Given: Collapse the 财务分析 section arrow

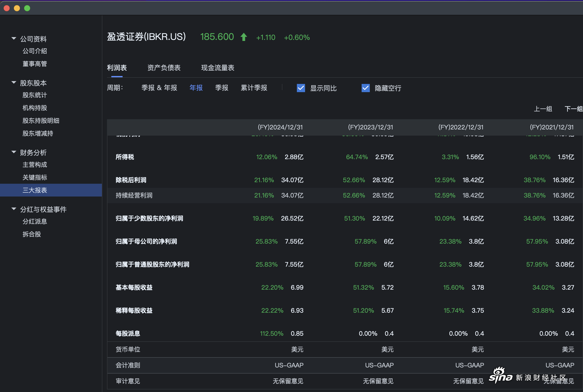Looking at the screenshot, I should pyautogui.click(x=14, y=152).
